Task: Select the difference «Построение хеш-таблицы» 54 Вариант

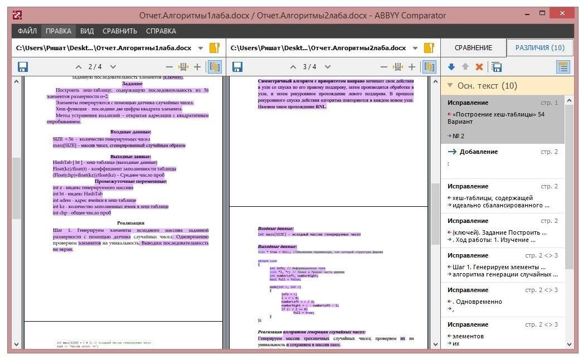Action: coord(503,119)
